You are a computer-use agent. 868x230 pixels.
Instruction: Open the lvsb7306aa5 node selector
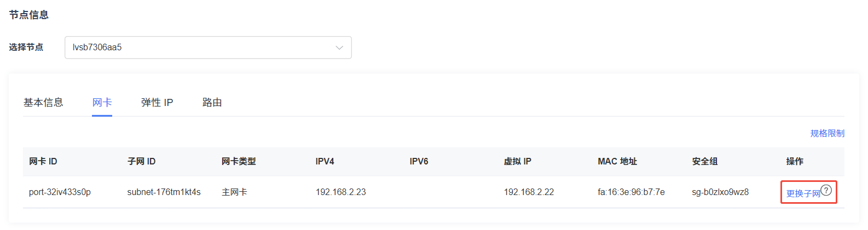click(x=208, y=48)
